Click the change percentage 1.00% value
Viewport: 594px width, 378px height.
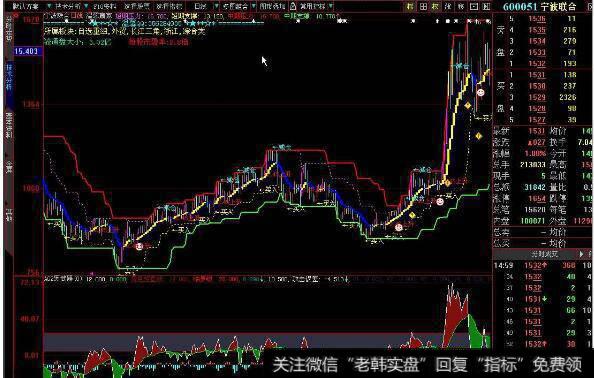[x=535, y=153]
